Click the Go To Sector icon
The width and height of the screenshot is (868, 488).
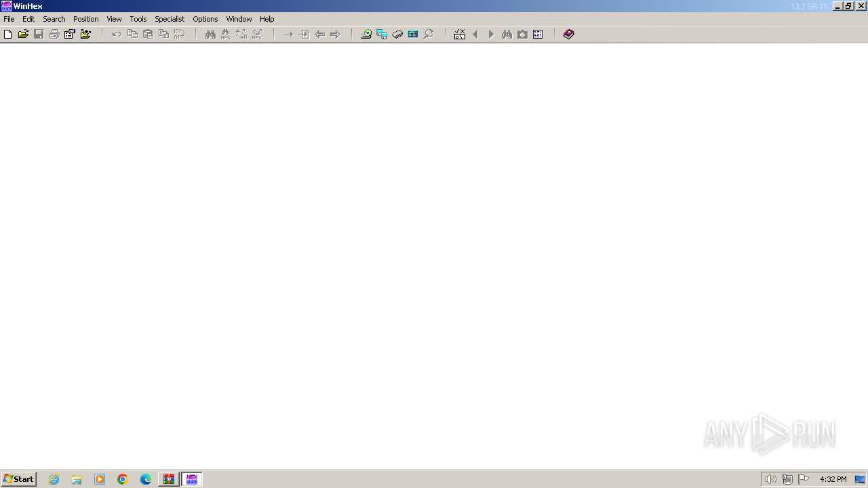(304, 34)
